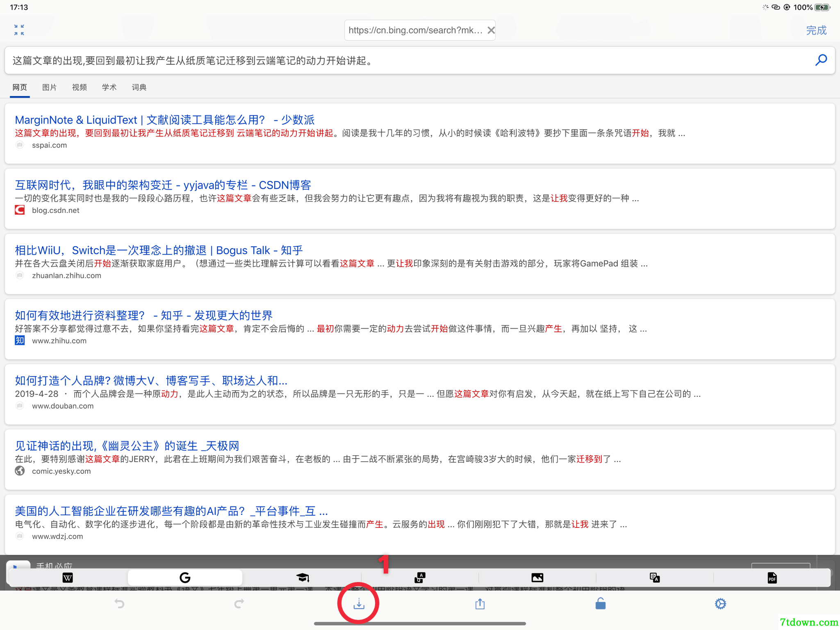Open MarginNote & LiquidText 少数派 result link

(x=165, y=120)
